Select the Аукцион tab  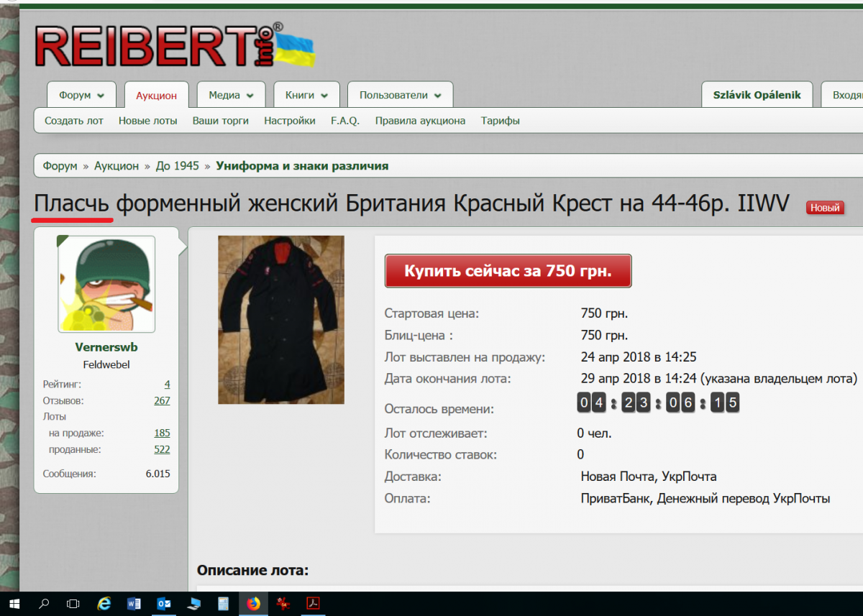[156, 96]
